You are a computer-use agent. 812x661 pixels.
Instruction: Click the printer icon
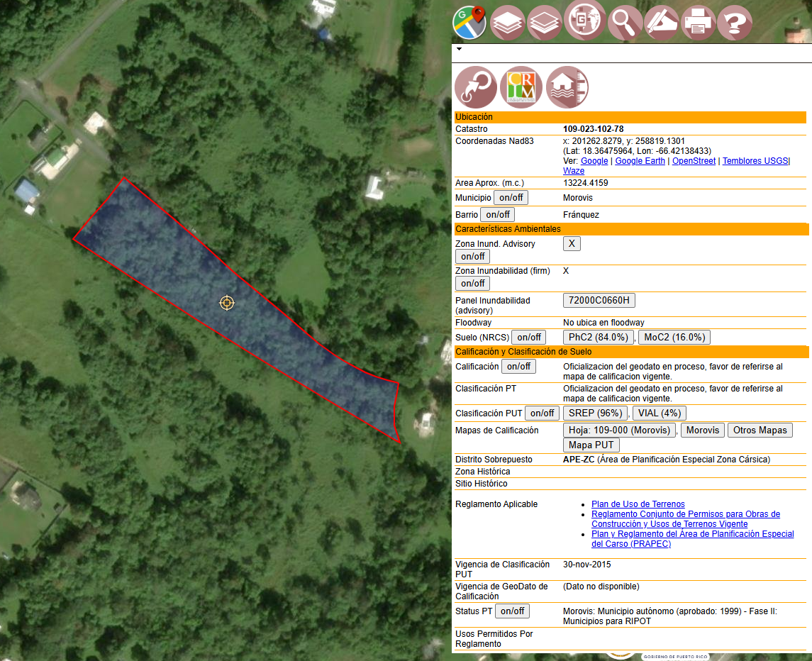pyautogui.click(x=698, y=23)
